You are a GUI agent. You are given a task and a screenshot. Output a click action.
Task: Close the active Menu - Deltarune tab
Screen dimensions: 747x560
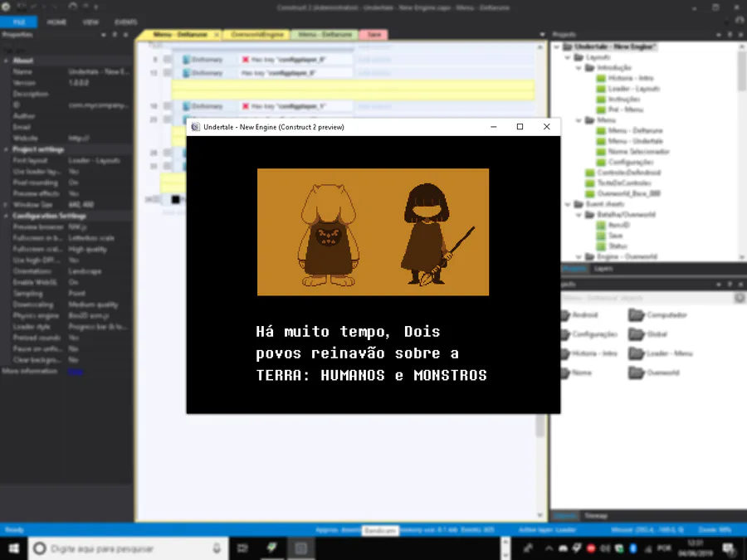coord(217,35)
